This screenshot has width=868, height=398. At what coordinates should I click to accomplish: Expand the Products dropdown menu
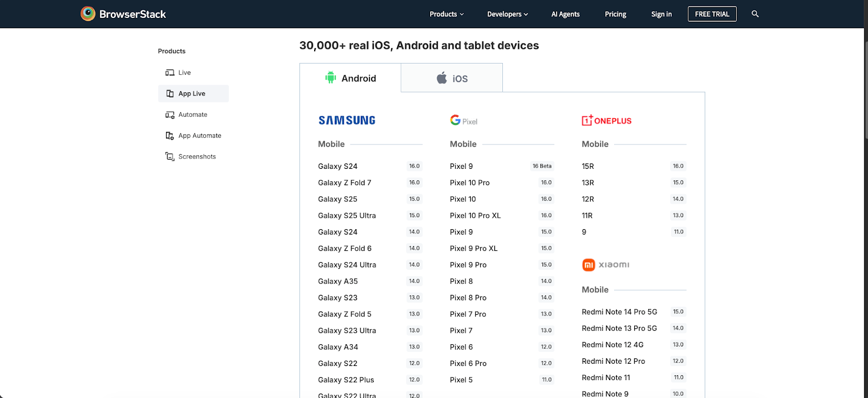pyautogui.click(x=446, y=14)
